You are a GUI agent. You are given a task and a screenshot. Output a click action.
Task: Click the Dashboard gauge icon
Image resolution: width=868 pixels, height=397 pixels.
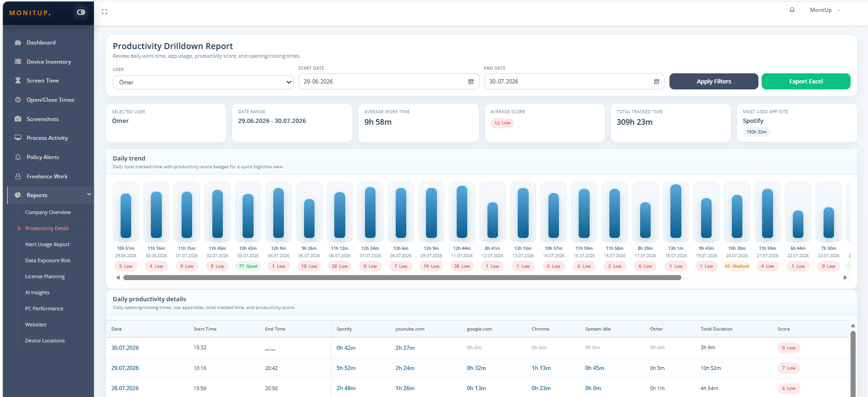pos(18,43)
